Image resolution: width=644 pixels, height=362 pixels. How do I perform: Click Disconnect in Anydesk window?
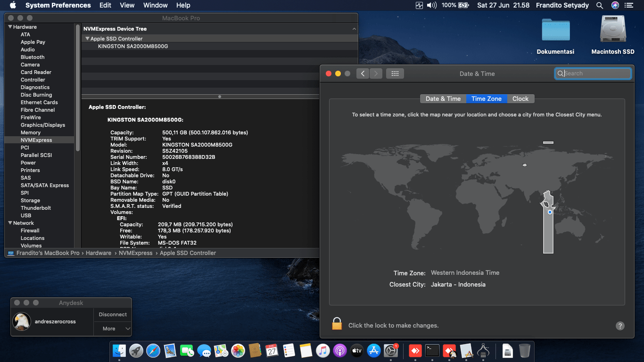(113, 314)
